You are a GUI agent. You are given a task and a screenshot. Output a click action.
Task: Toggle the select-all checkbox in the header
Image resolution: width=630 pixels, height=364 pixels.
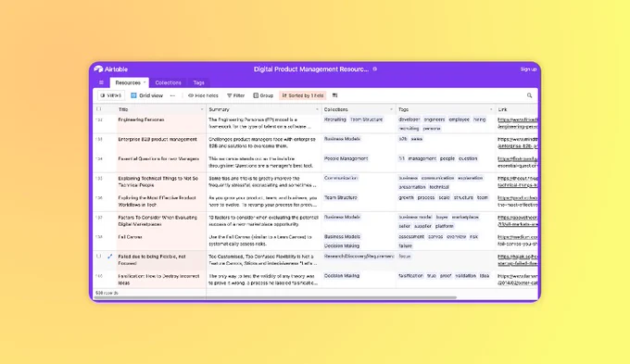click(99, 109)
